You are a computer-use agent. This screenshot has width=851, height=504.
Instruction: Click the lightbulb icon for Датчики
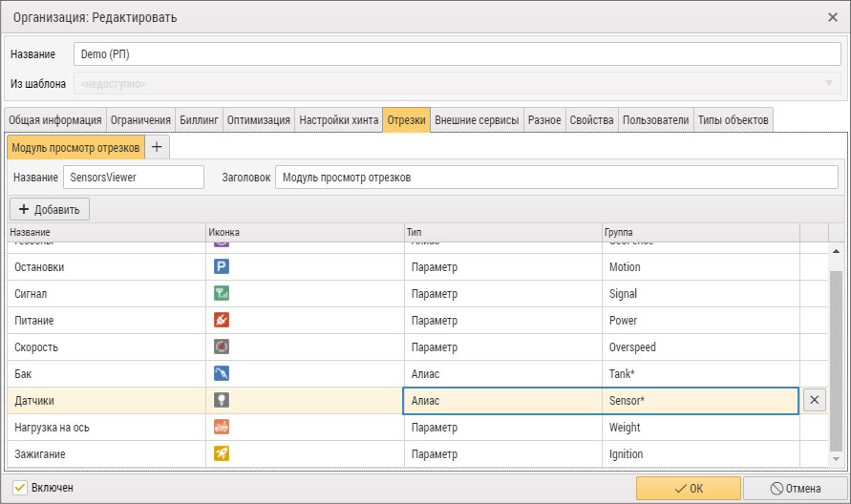pyautogui.click(x=222, y=400)
